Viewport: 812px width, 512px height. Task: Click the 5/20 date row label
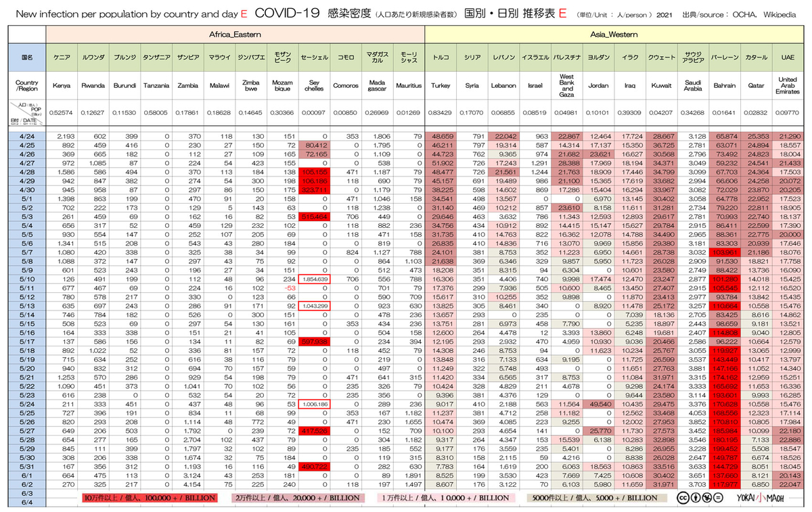pyautogui.click(x=27, y=368)
